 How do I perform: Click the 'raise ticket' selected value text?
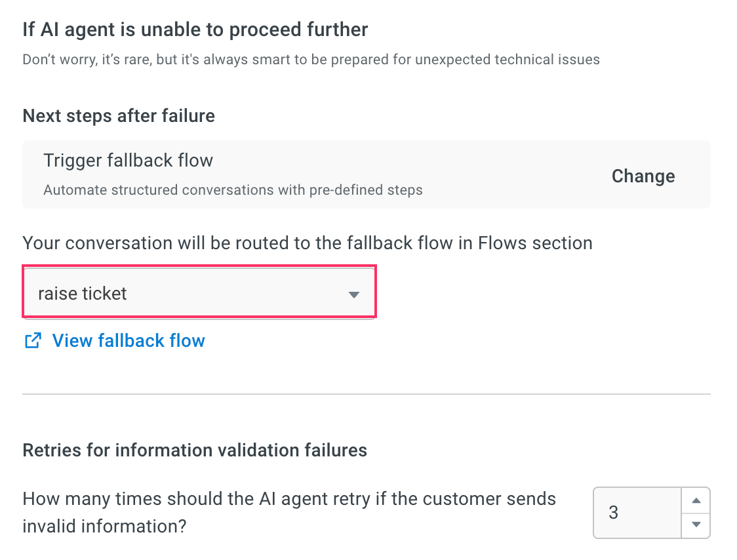pos(82,293)
